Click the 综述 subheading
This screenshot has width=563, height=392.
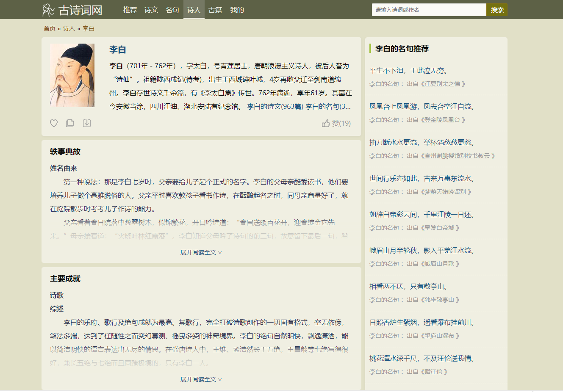pyautogui.click(x=57, y=309)
